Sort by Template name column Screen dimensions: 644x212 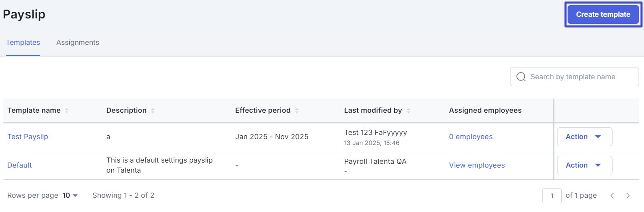(67, 111)
